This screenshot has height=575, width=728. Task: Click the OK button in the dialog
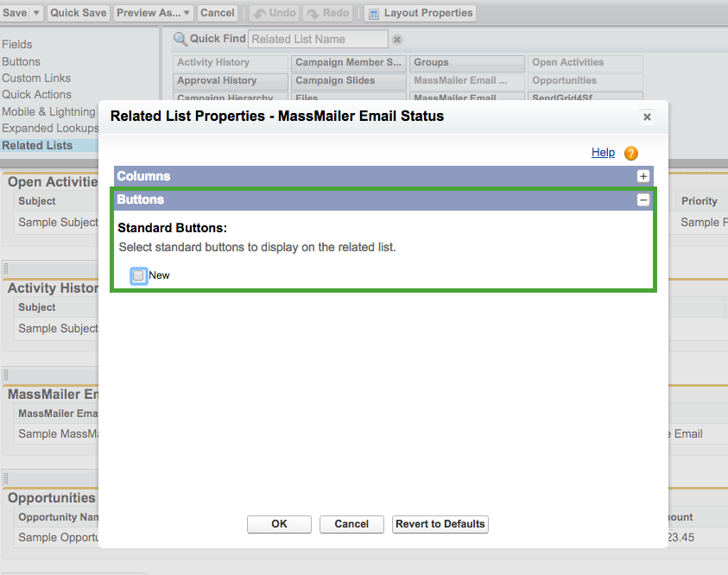click(x=279, y=524)
